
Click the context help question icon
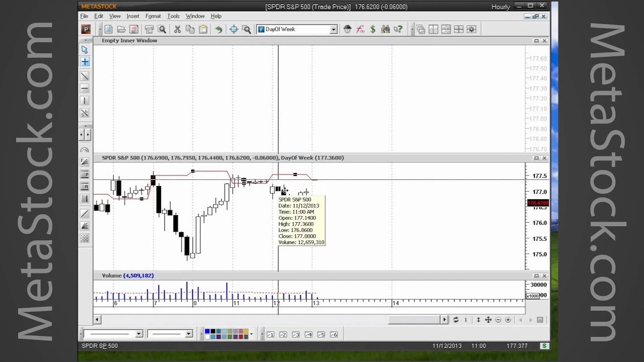pyautogui.click(x=398, y=29)
